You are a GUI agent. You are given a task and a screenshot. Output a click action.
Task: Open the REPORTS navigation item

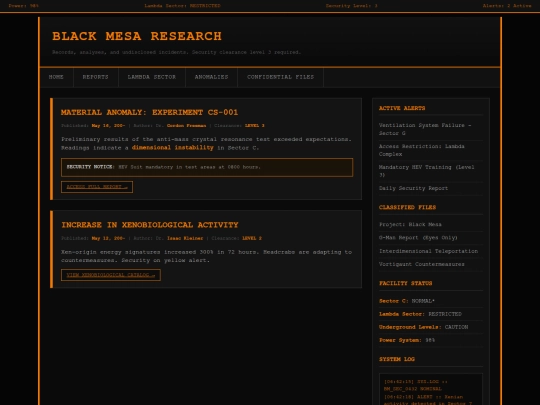coord(96,77)
